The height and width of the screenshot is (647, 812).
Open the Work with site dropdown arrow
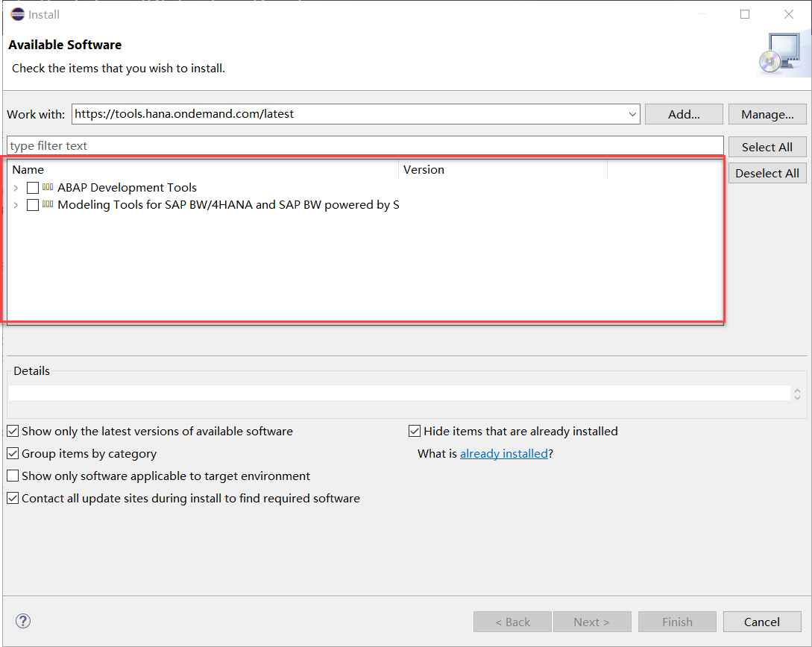click(632, 114)
